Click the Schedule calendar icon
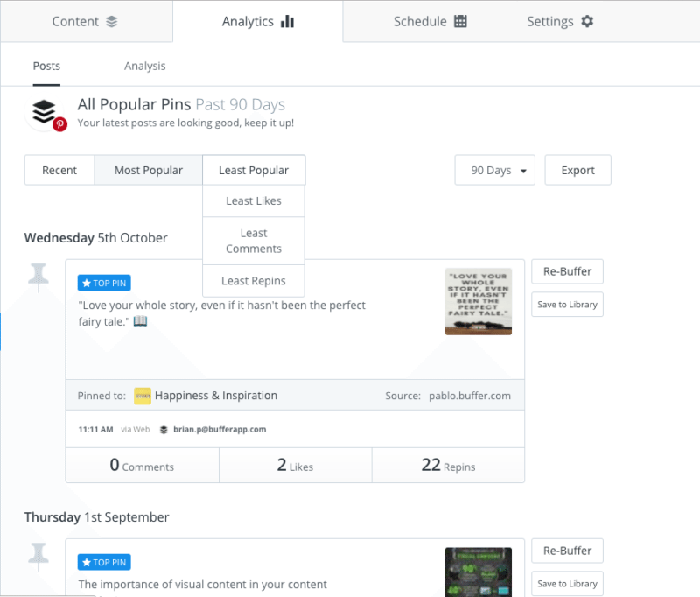The width and height of the screenshot is (700, 597). coord(460,21)
